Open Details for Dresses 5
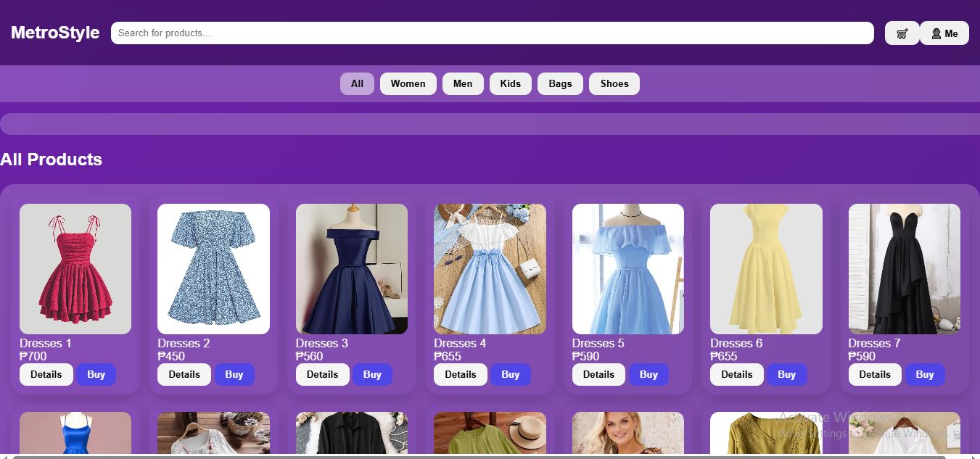The height and width of the screenshot is (459, 980). point(598,374)
